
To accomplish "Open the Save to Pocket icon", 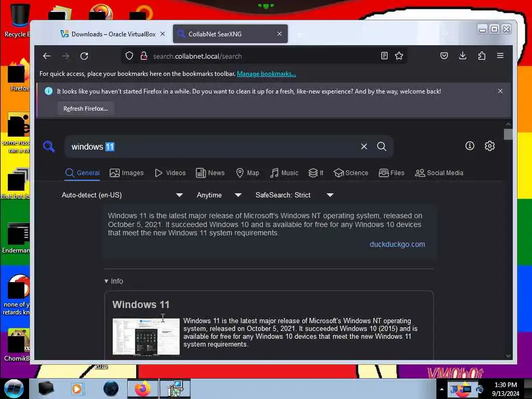I will (444, 56).
